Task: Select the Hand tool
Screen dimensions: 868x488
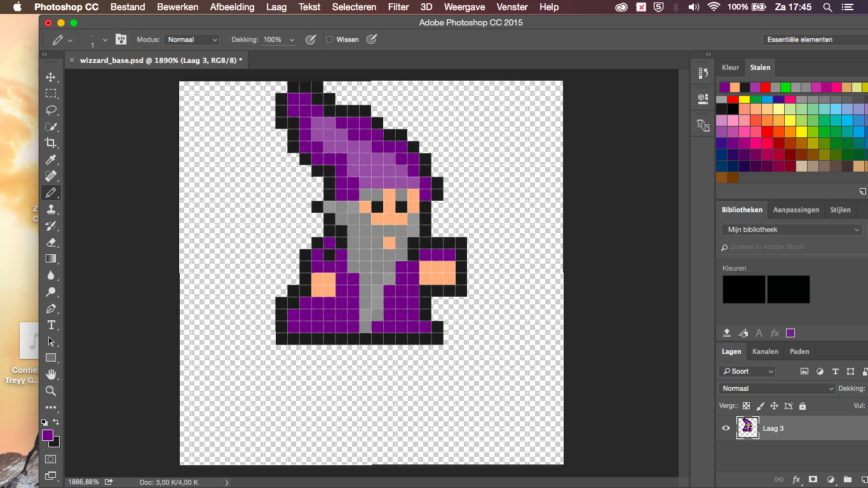Action: click(51, 374)
